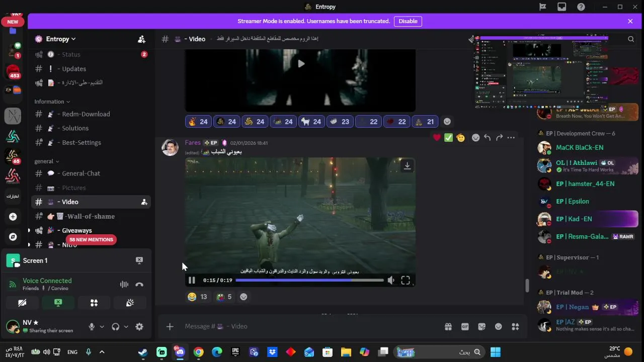
Task: Open the Solutions channel
Action: [x=91, y=128]
